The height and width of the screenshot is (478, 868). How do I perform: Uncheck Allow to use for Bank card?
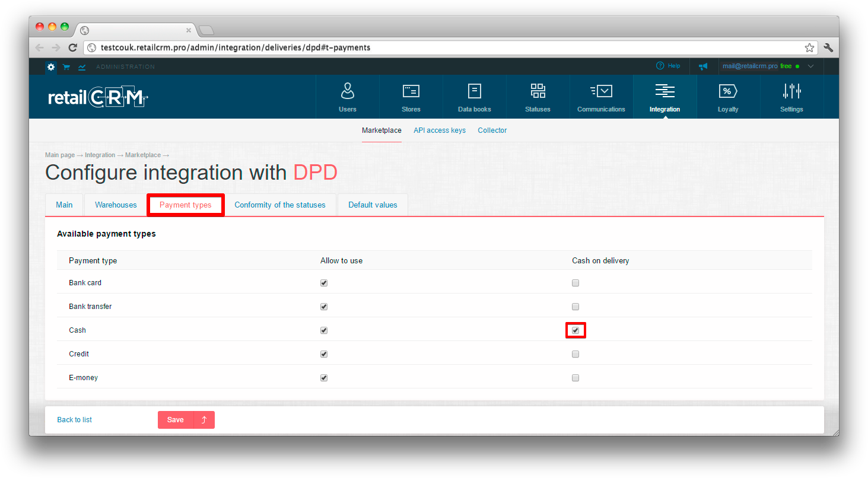[x=324, y=283]
